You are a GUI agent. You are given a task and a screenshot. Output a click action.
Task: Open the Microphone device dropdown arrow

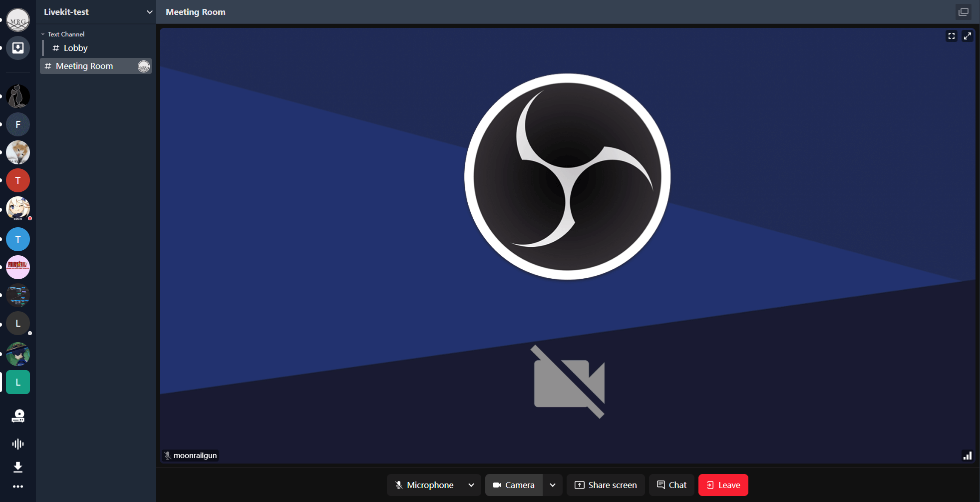click(471, 485)
